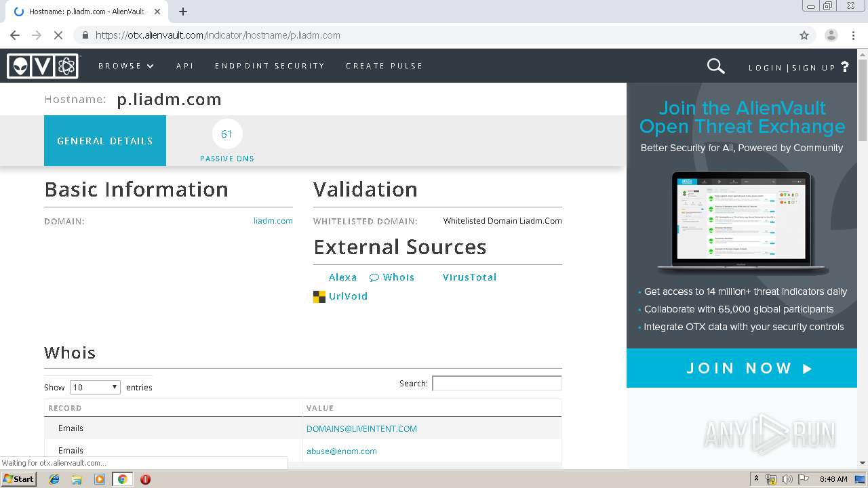Open the liadm.com domain link
Viewport: 868px width, 488px height.
point(273,221)
